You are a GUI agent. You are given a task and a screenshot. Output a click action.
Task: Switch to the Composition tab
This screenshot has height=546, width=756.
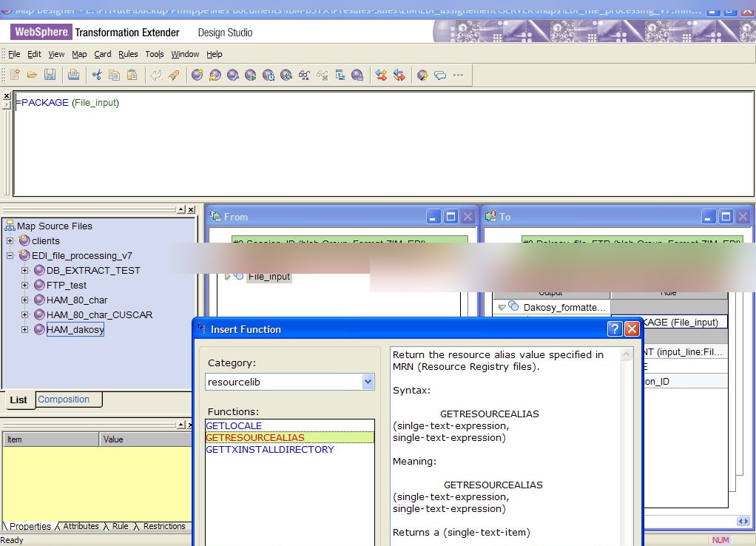coord(63,400)
